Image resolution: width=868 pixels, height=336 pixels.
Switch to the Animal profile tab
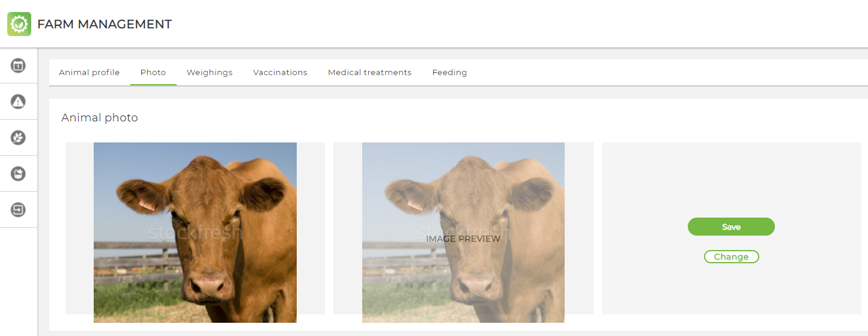coord(89,72)
